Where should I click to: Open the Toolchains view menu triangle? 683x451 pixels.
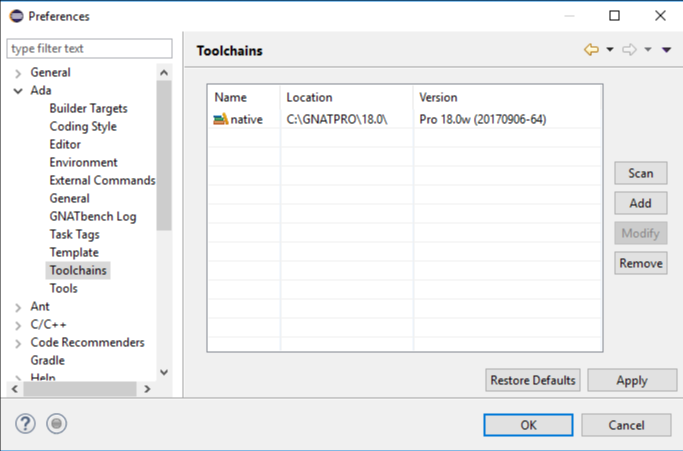[666, 50]
